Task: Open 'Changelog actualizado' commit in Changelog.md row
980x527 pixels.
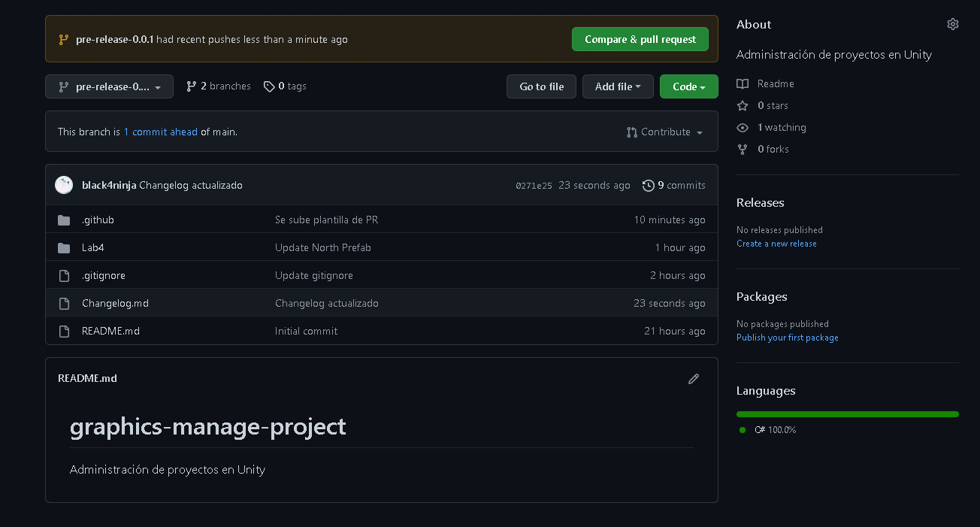Action: [x=327, y=304]
